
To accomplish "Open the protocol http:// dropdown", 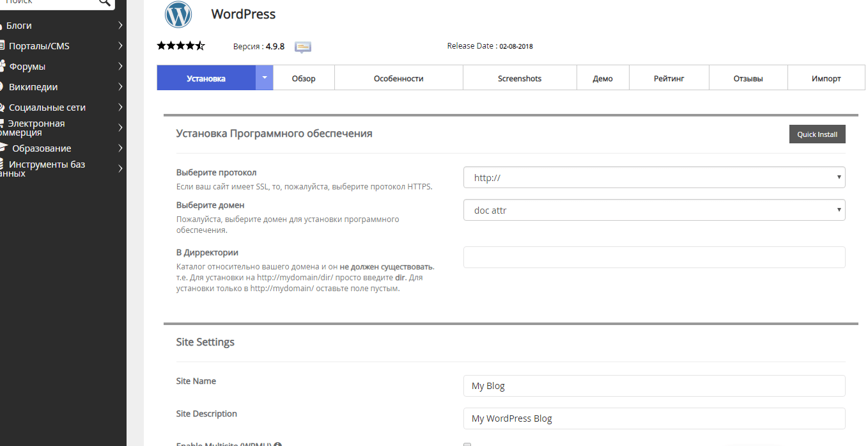I will tap(654, 177).
